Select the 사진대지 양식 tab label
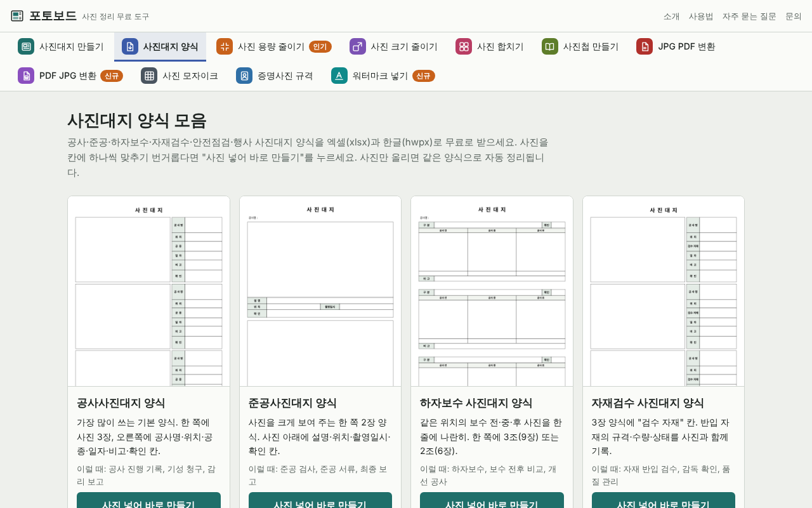Image resolution: width=812 pixels, height=508 pixels. coord(171,46)
